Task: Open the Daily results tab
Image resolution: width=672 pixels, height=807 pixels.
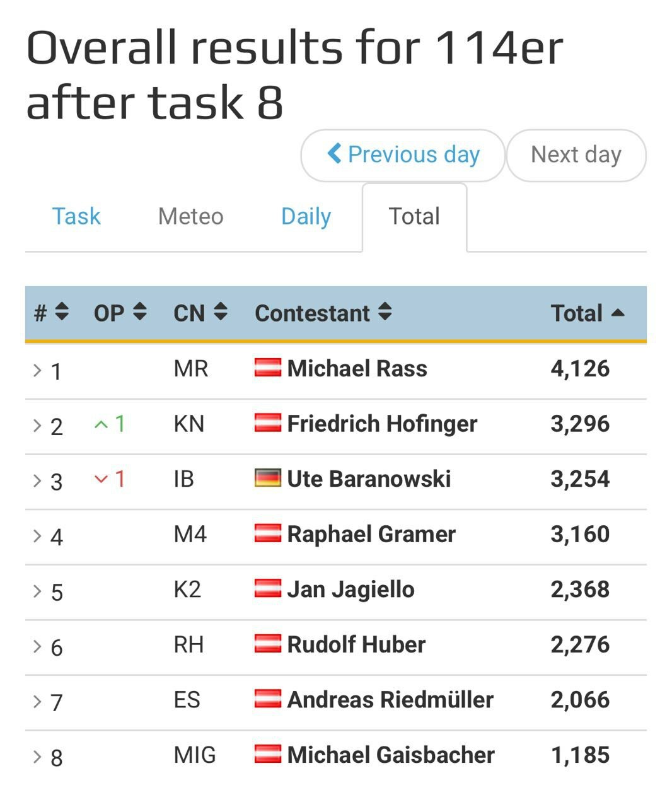Action: pos(306,216)
